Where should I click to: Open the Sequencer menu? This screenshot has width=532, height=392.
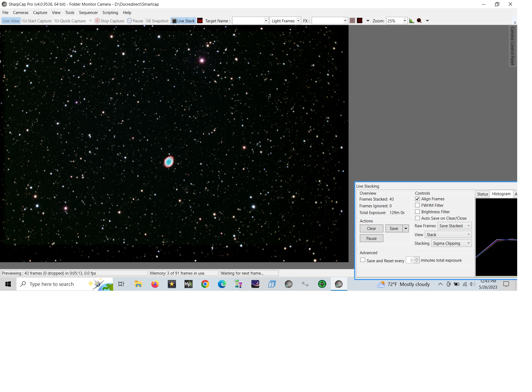pyautogui.click(x=88, y=12)
